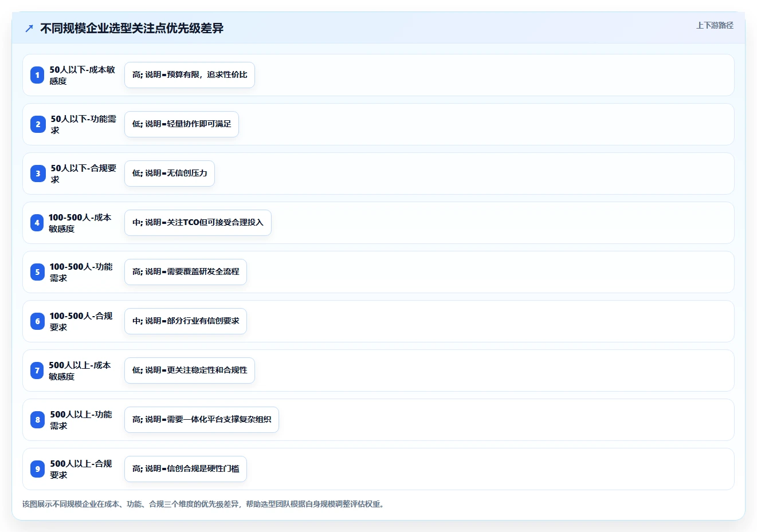Click the 上下游路径 label

[x=715, y=25]
